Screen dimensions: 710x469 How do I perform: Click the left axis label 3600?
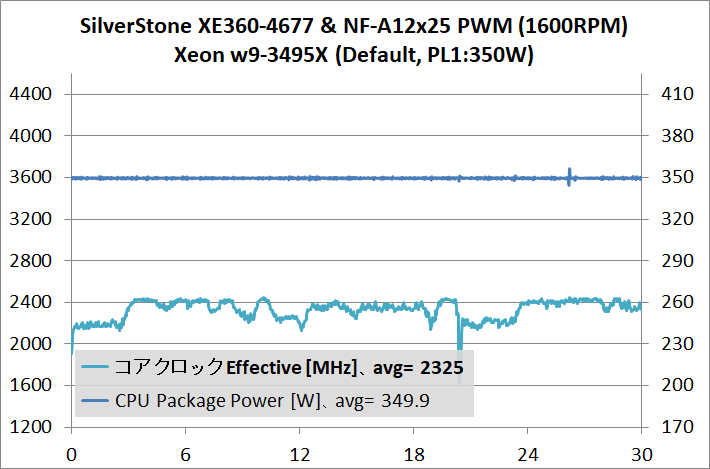tap(31, 177)
